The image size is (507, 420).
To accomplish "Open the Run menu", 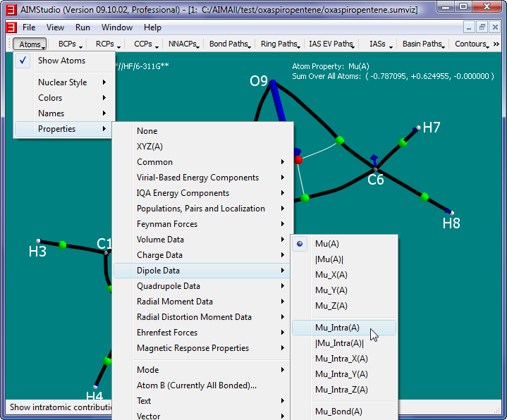I will 83,27.
